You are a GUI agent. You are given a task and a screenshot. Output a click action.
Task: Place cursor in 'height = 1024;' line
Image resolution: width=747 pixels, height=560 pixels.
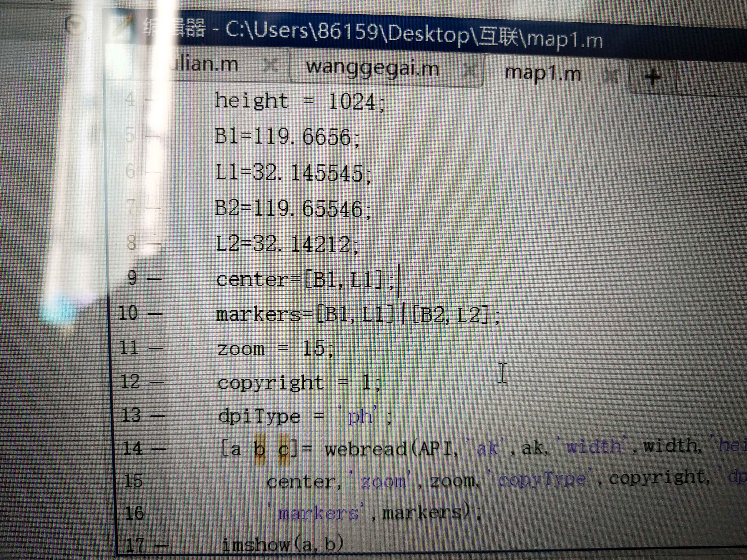(x=300, y=101)
